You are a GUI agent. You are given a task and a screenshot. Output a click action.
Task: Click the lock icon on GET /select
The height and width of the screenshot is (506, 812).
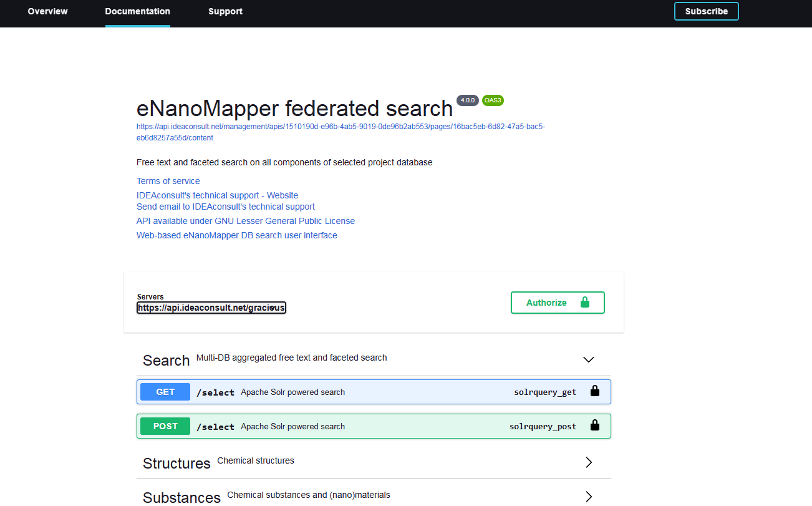tap(594, 392)
